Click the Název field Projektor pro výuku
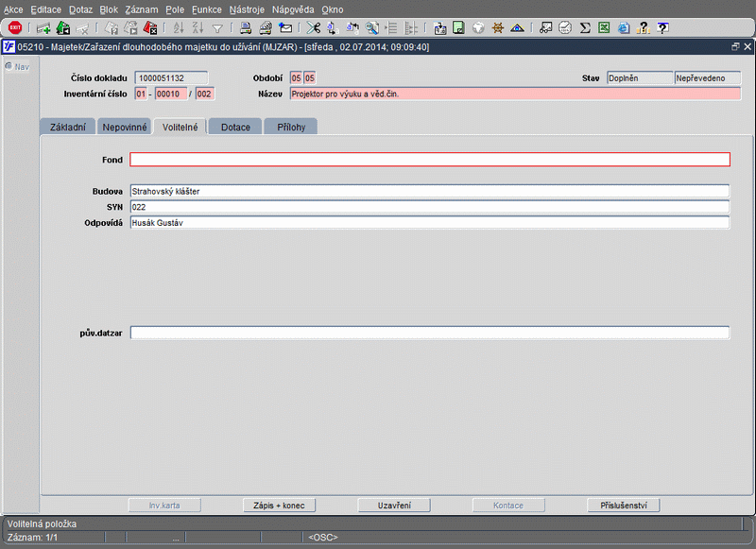The height and width of the screenshot is (549, 756). (515, 94)
